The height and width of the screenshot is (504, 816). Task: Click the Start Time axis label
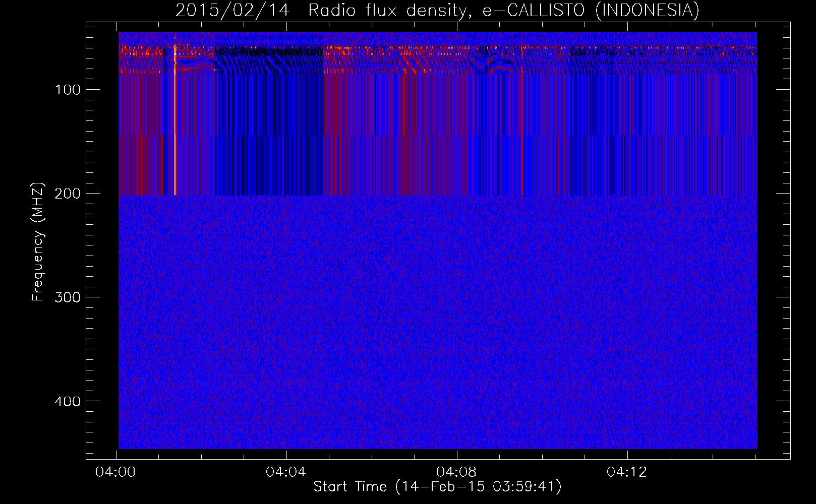[437, 487]
